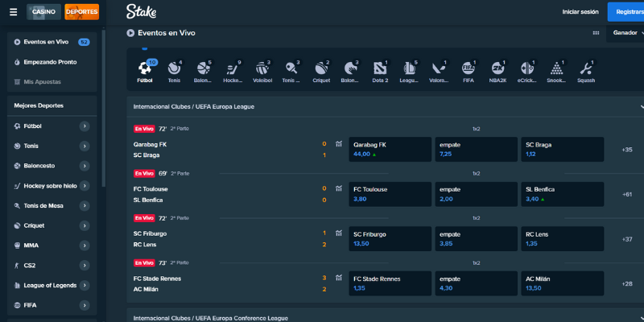Open stats for SC Friburgo vs RC Lens
Screen dimensions: 644x322
pos(338,233)
